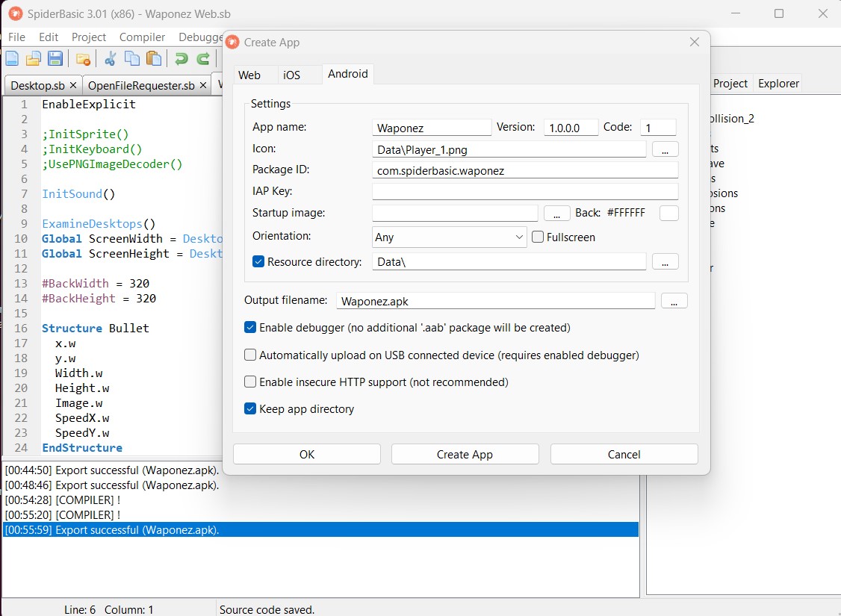This screenshot has height=616, width=841.
Task: Uncheck the Resource directory checkbox
Action: point(258,261)
